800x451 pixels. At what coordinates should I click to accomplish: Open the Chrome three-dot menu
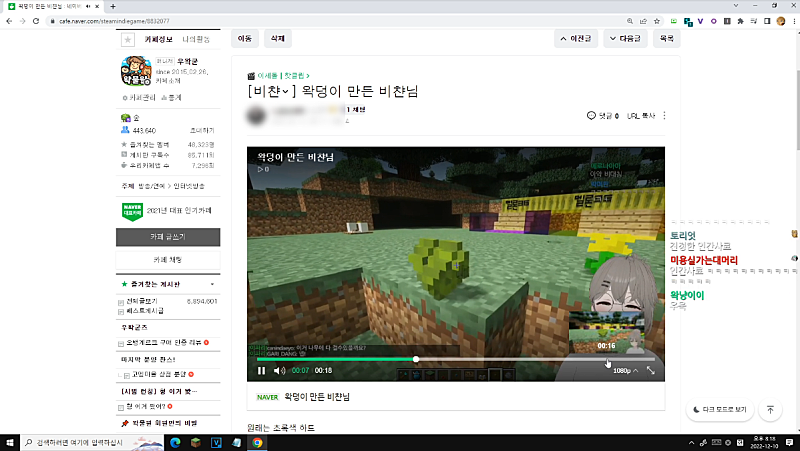coord(794,21)
